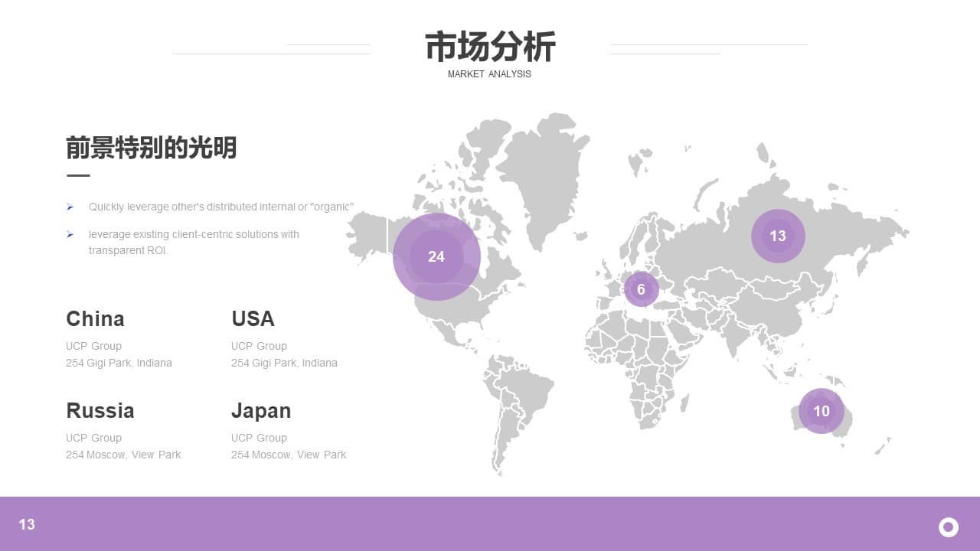Click 254 Moscow, View Park under Japan
Image resolution: width=980 pixels, height=551 pixels.
click(289, 455)
